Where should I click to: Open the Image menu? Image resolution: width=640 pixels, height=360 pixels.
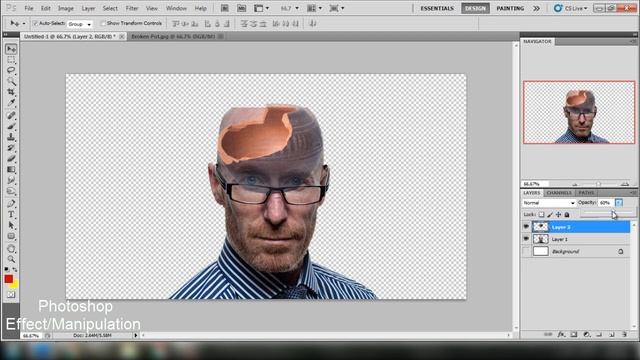tap(65, 8)
